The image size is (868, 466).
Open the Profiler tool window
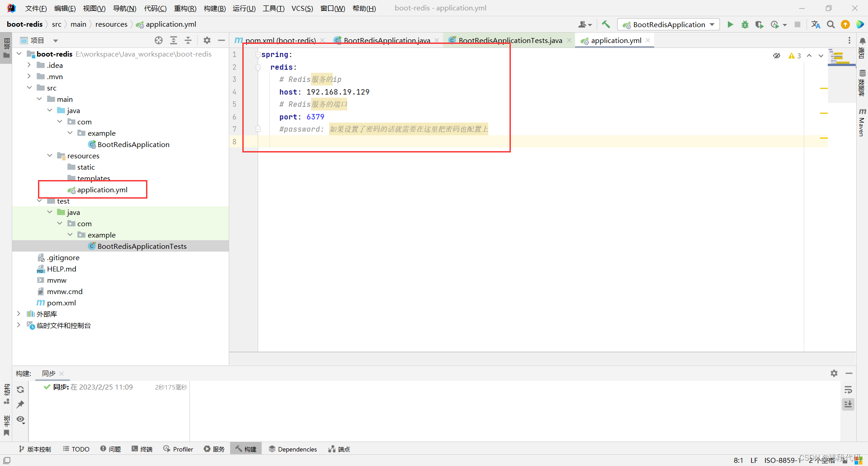[x=178, y=449]
